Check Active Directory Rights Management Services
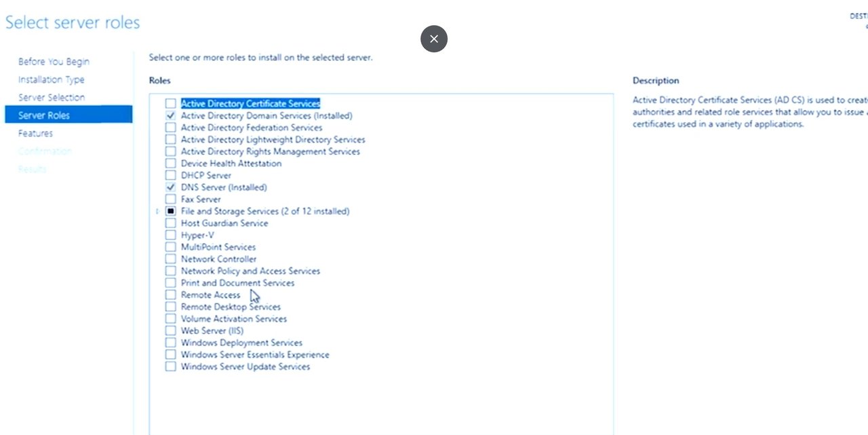 170,151
